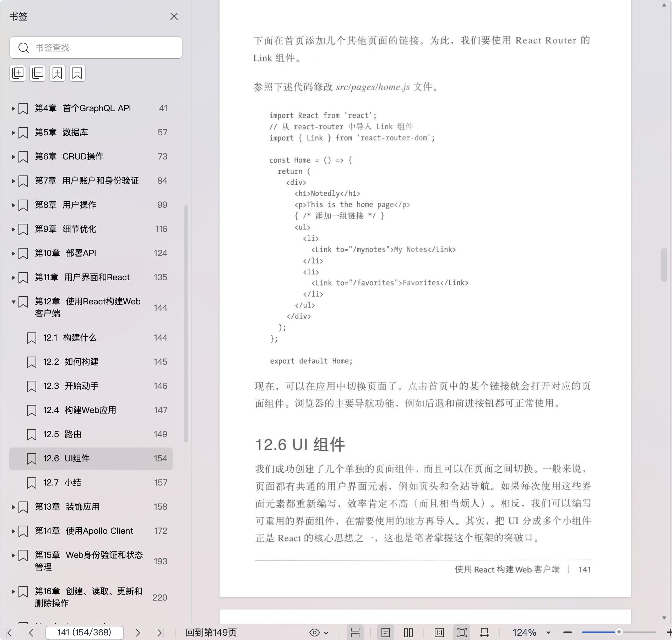
Task: Click the 回到第149页 button
Action: [211, 633]
